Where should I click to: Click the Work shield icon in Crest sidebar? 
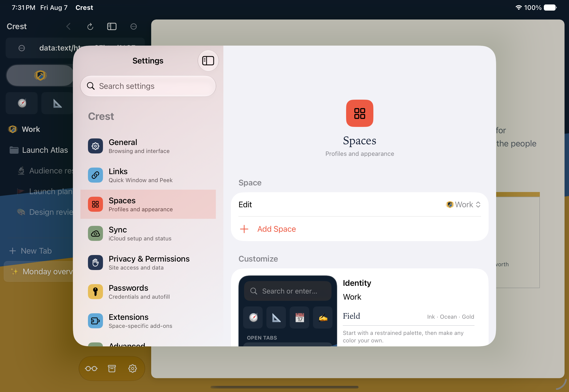pyautogui.click(x=12, y=129)
